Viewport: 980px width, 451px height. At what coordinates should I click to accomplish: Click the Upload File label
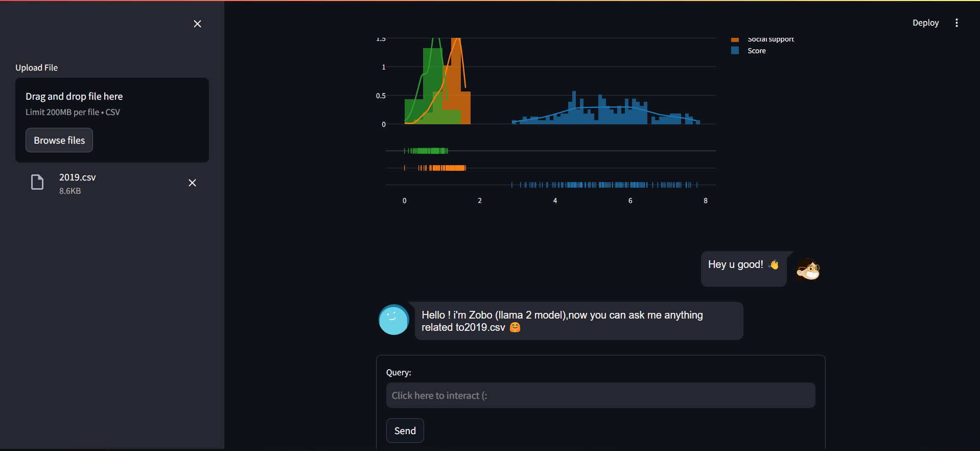pos(36,67)
